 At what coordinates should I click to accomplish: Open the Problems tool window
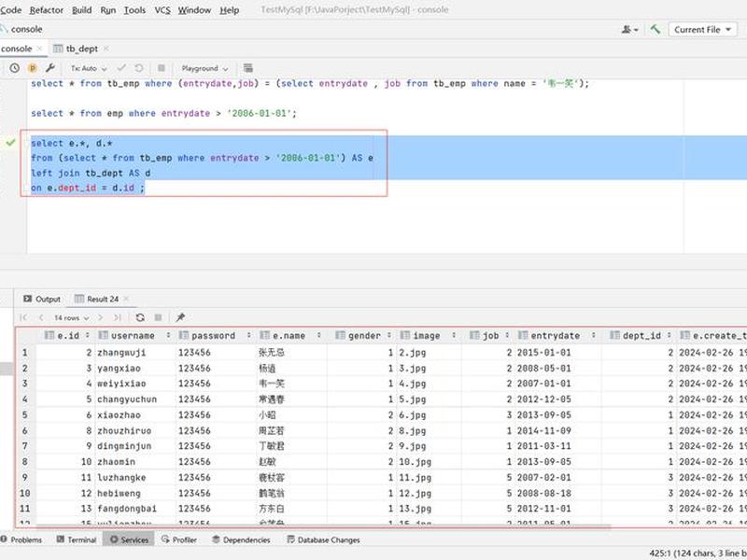click(x=21, y=539)
